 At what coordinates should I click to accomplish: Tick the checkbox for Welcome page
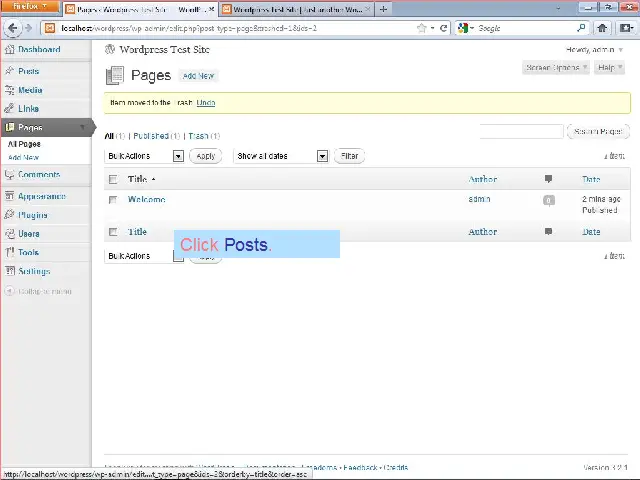[113, 200]
